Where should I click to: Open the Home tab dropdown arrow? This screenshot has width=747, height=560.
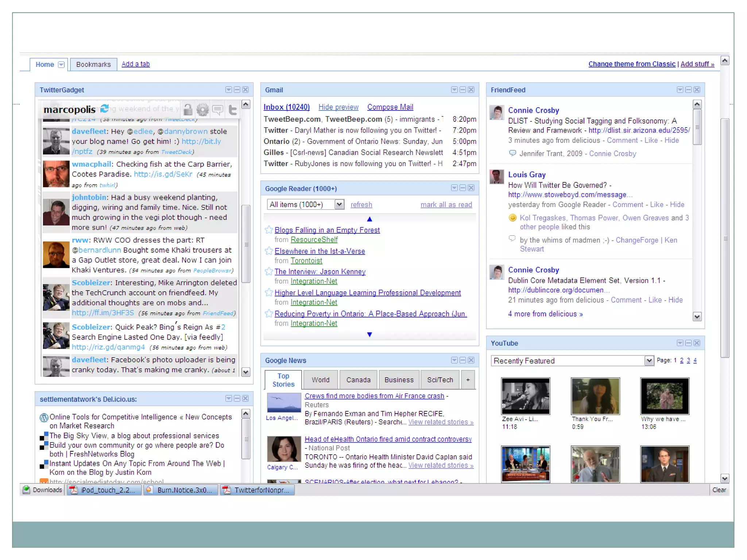61,65
